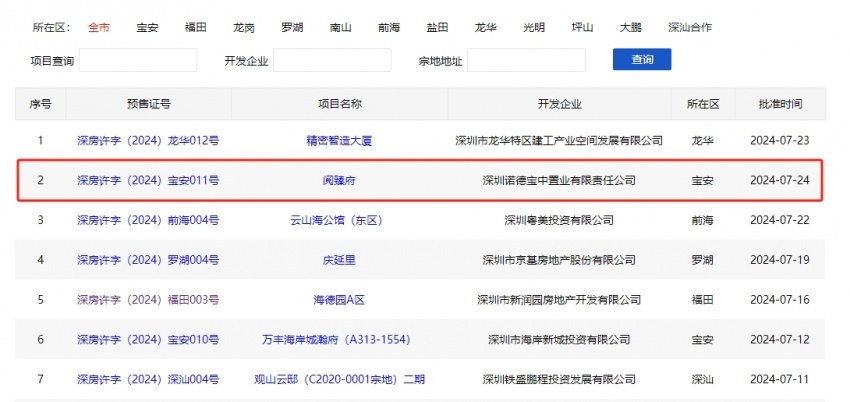Click the blue 查询 button
850x402 pixels.
642,60
